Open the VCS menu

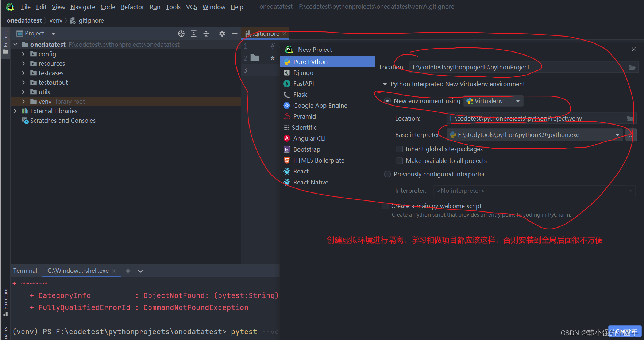pyautogui.click(x=192, y=7)
